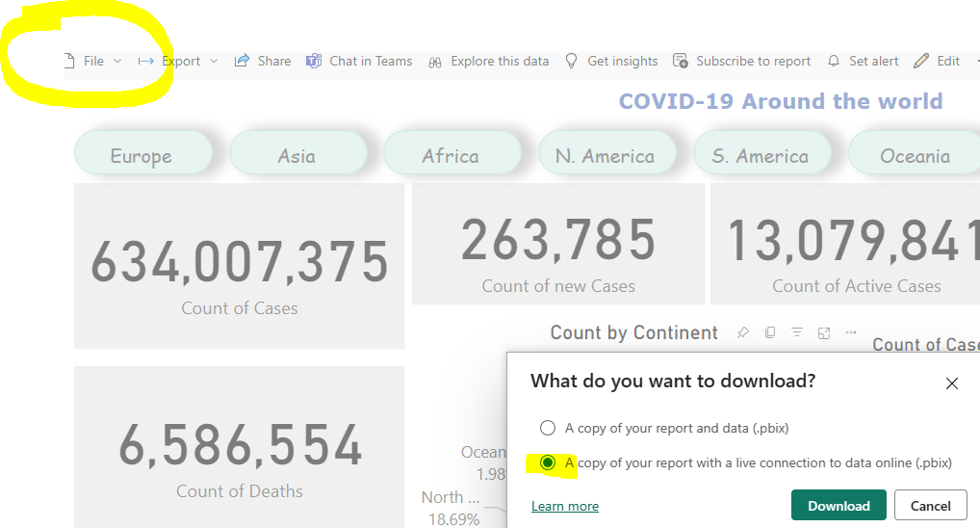
Task: Filter by the Oceania button
Action: pyautogui.click(x=915, y=152)
